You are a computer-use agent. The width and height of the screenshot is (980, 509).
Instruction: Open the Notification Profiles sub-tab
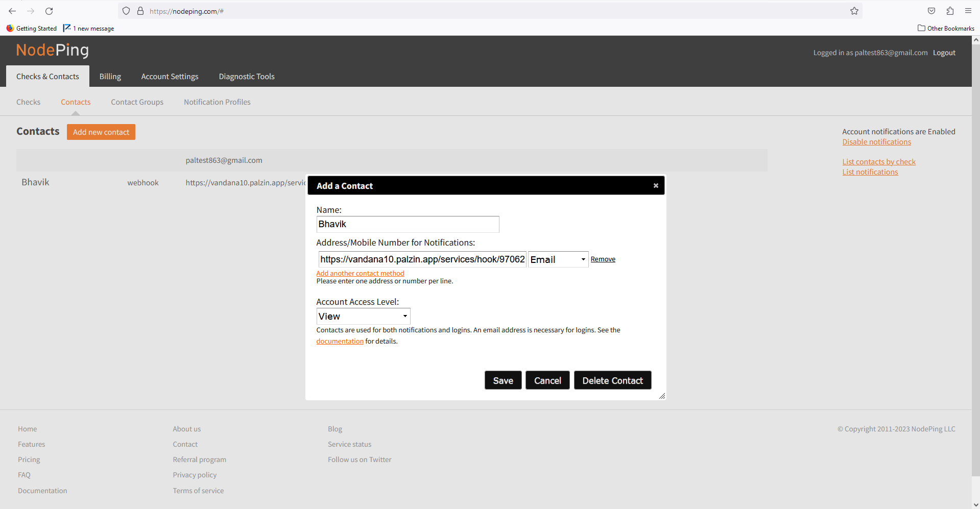point(217,102)
